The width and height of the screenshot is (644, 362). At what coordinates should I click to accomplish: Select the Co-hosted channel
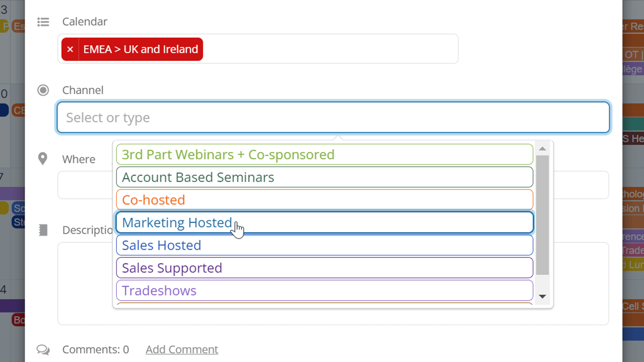pyautogui.click(x=325, y=200)
